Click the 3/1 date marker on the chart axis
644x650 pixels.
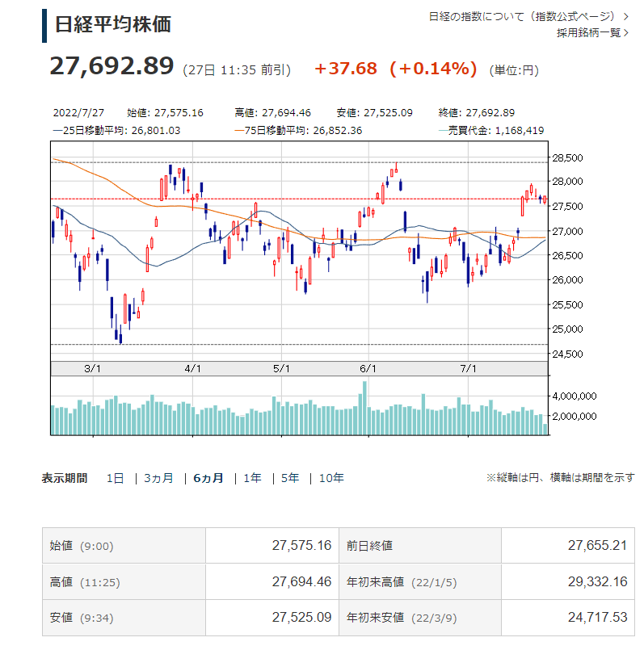coord(93,368)
